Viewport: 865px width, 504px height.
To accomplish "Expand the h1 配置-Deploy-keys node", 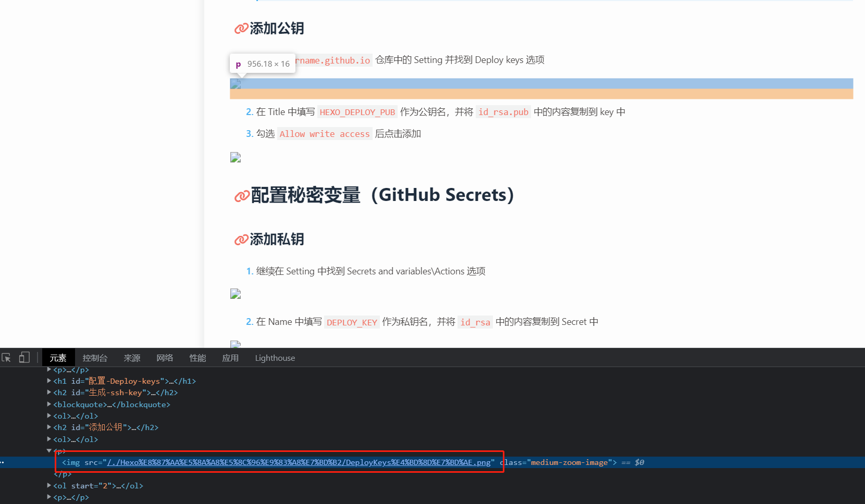I will coord(48,381).
